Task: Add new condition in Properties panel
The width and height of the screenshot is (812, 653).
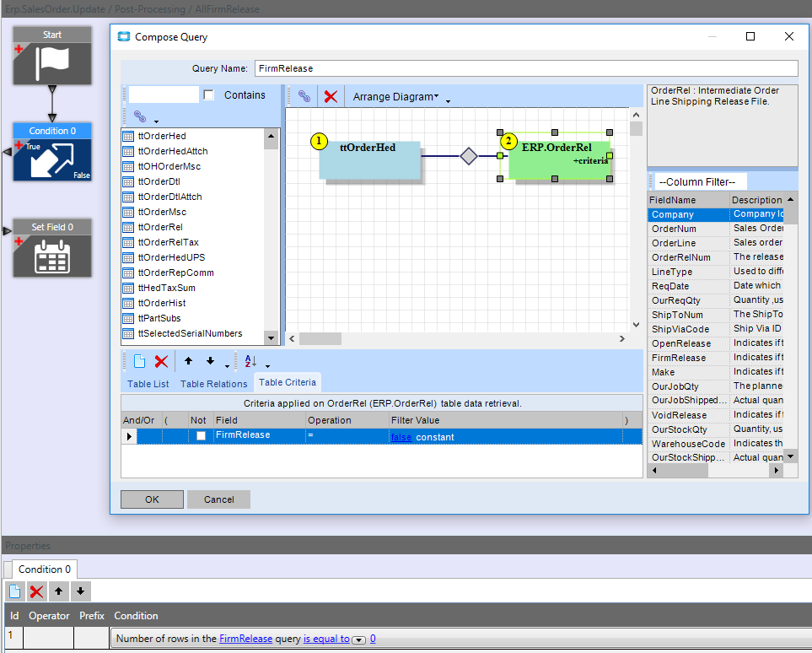Action: [15, 591]
